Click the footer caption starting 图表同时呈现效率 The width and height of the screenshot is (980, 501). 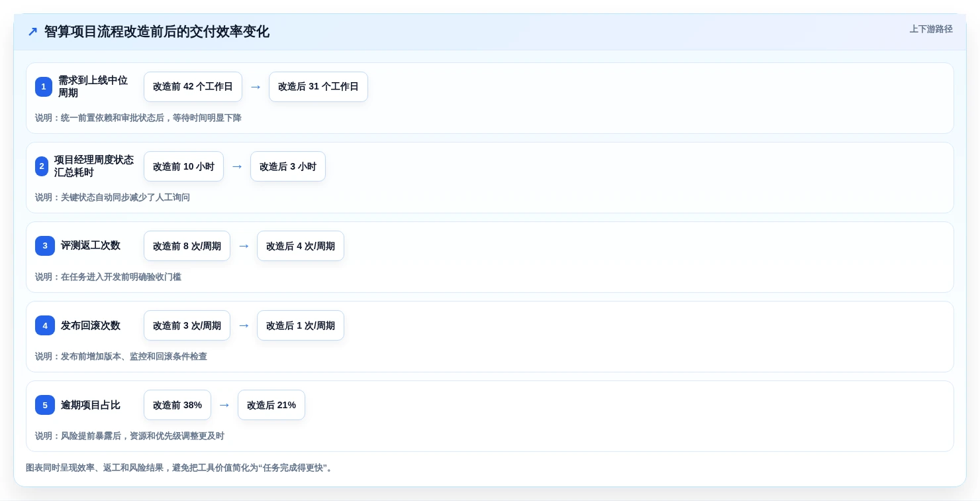coord(180,468)
